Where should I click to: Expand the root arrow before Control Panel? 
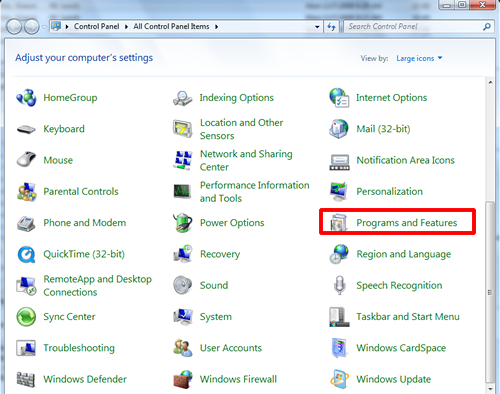click(x=67, y=27)
